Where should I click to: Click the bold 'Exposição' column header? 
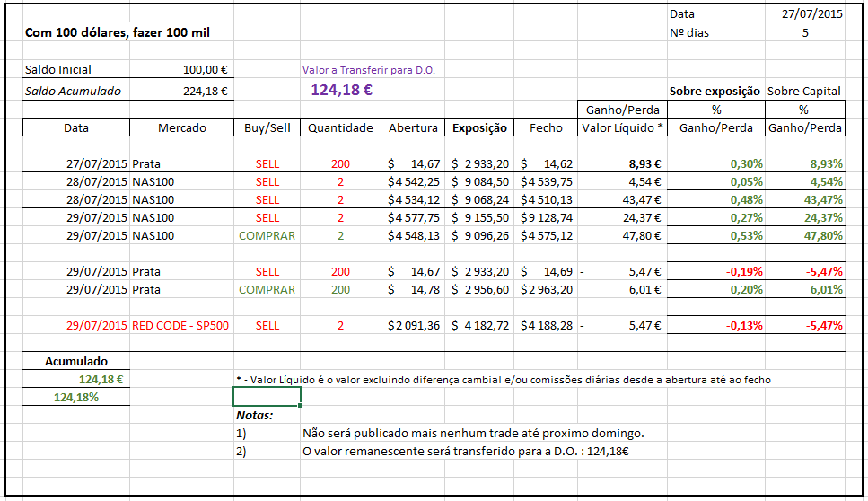[x=479, y=127]
